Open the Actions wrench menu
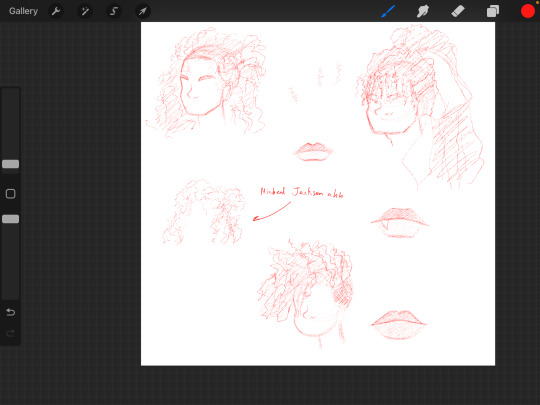Image resolution: width=540 pixels, height=405 pixels. [x=56, y=11]
